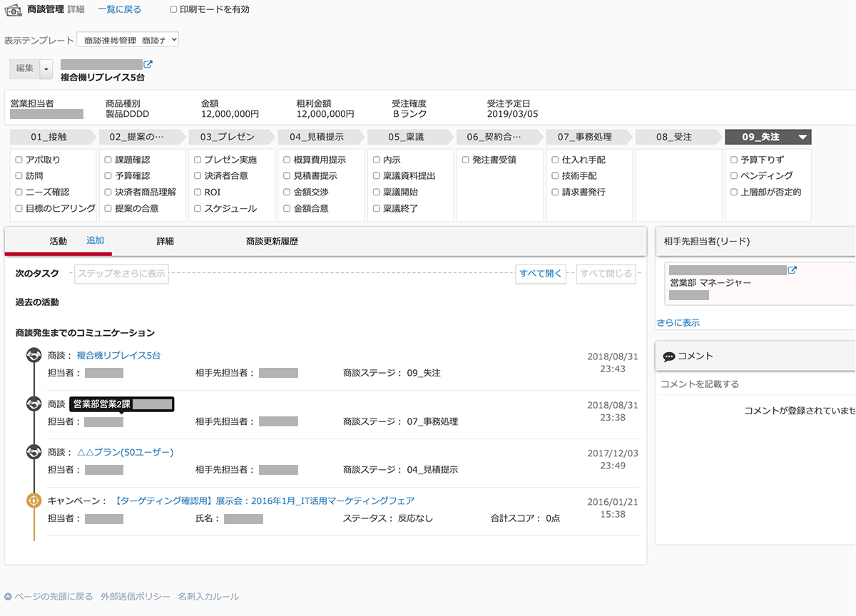856x616 pixels.
Task: Click the コメントを記載する input field
Action: click(x=756, y=384)
